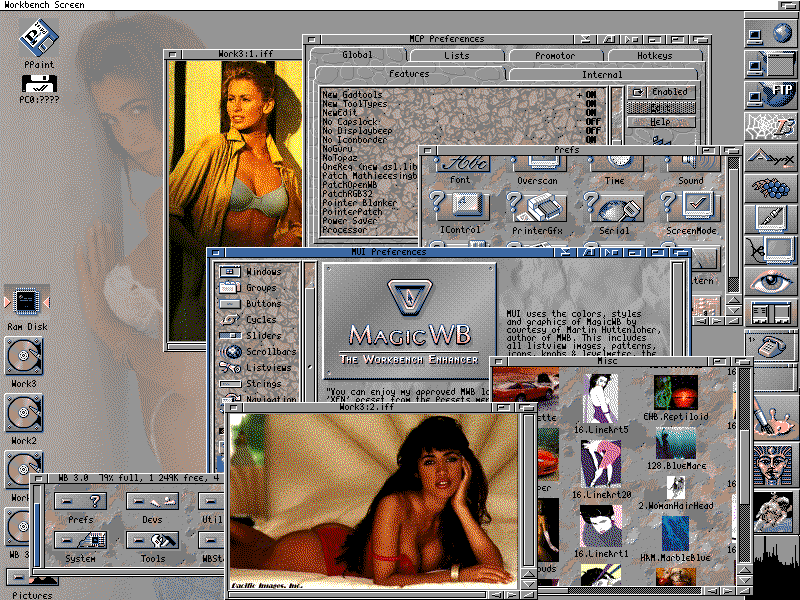Open the 128.BlueMare thumbnail
The height and width of the screenshot is (600, 800).
point(676,443)
